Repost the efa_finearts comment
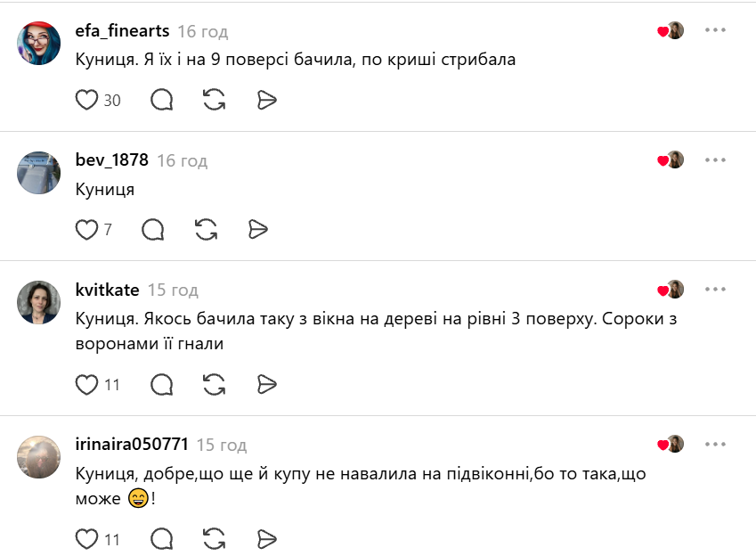The width and height of the screenshot is (756, 556). (214, 100)
